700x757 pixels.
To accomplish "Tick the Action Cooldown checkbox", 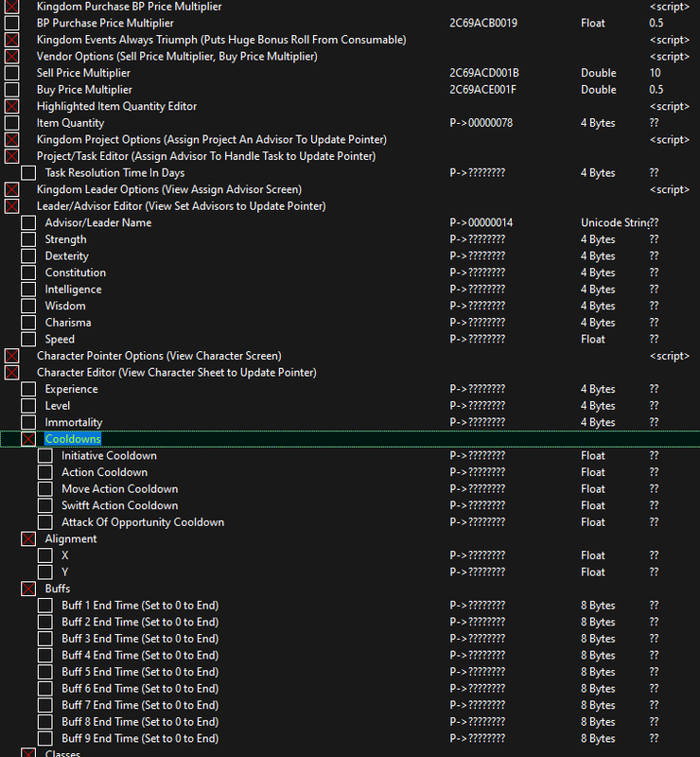I will click(45, 472).
